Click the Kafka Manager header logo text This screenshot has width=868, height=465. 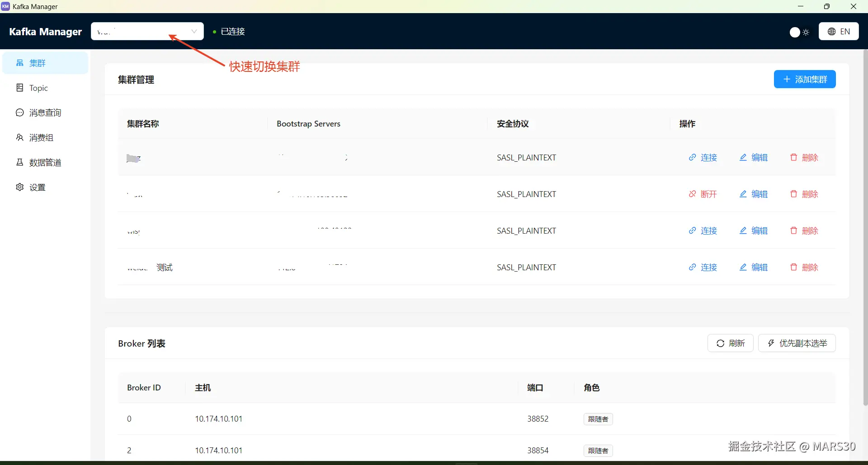[x=46, y=32]
